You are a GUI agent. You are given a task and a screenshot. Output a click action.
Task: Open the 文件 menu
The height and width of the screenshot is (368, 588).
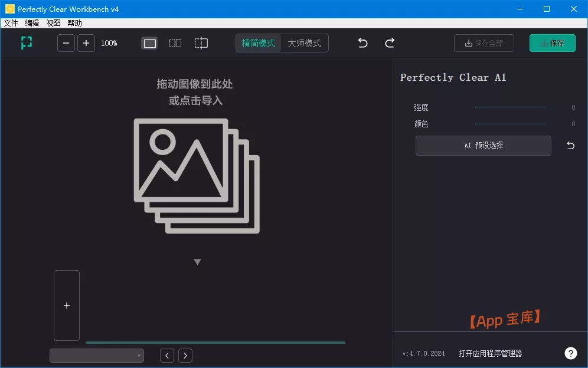click(11, 23)
